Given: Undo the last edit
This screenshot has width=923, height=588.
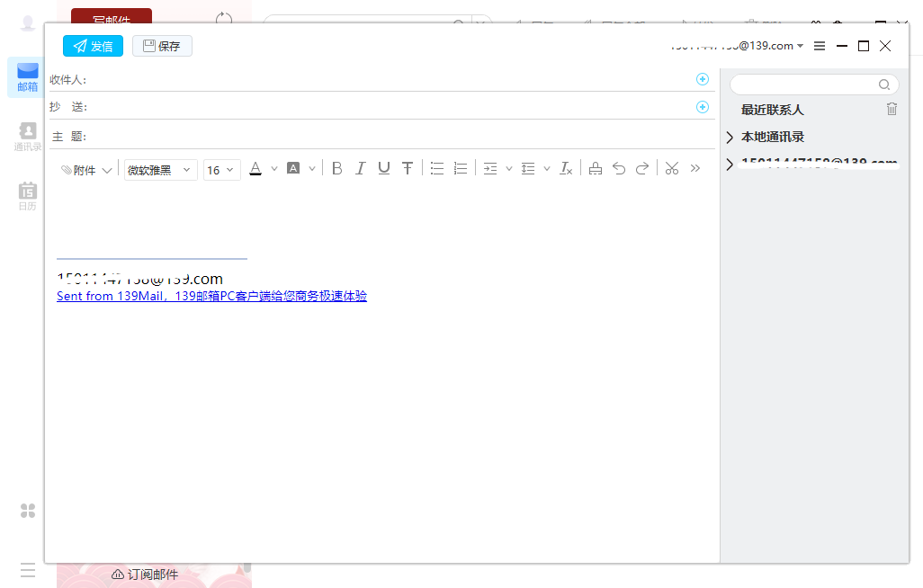Looking at the screenshot, I should point(619,168).
